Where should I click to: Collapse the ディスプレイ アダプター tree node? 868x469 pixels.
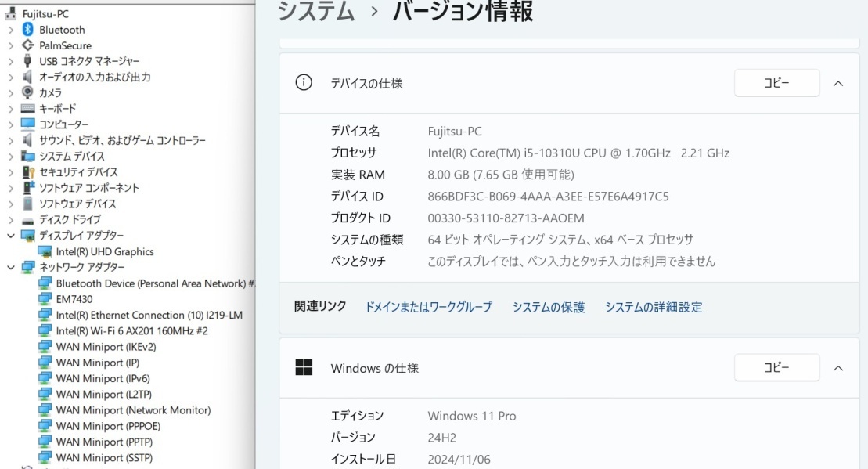click(x=11, y=236)
